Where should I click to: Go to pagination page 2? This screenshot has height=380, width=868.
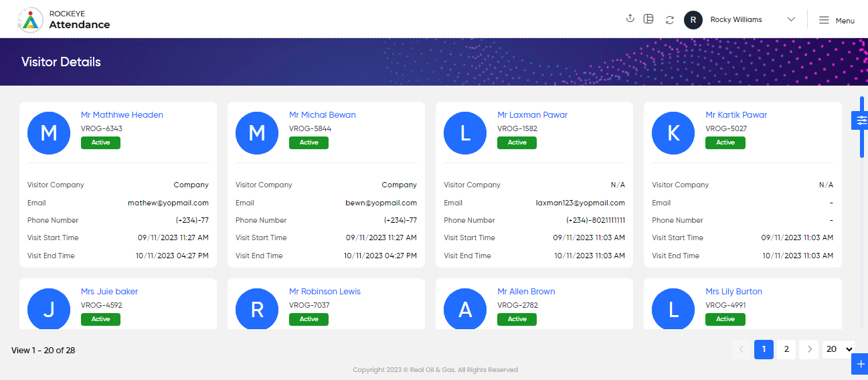(786, 349)
